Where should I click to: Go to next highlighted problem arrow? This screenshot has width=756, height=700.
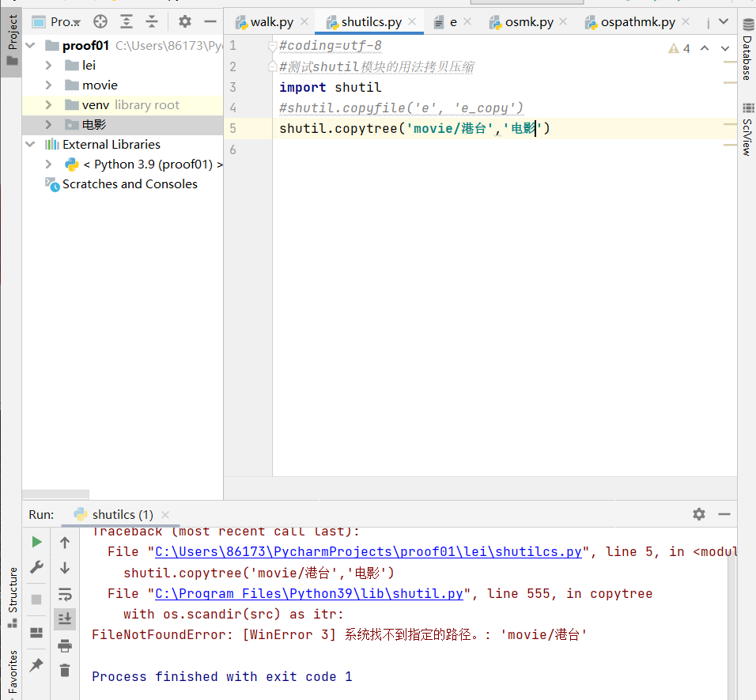(724, 48)
